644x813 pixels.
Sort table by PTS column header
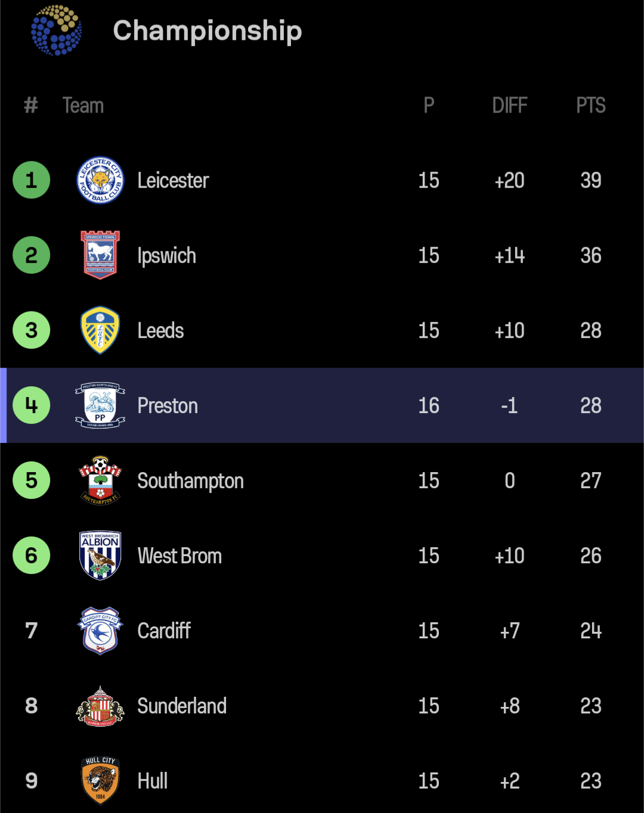click(x=590, y=105)
